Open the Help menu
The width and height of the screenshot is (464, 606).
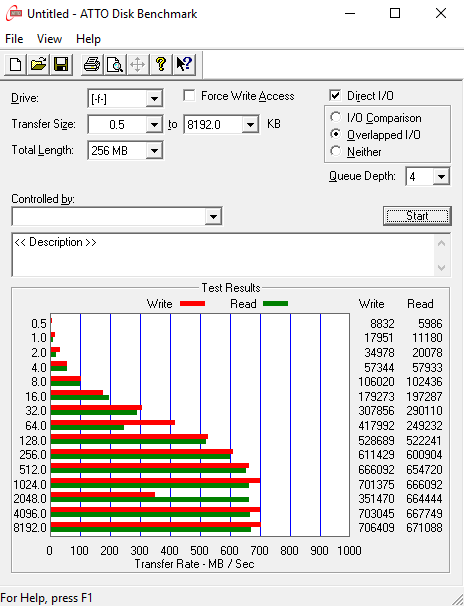88,39
